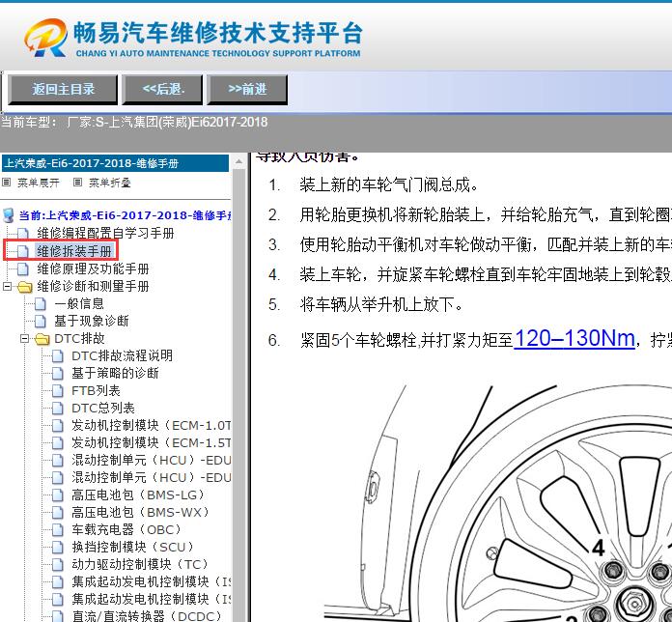
Task: Click the page icon beside 基于现象诊断
Action: coord(41,321)
